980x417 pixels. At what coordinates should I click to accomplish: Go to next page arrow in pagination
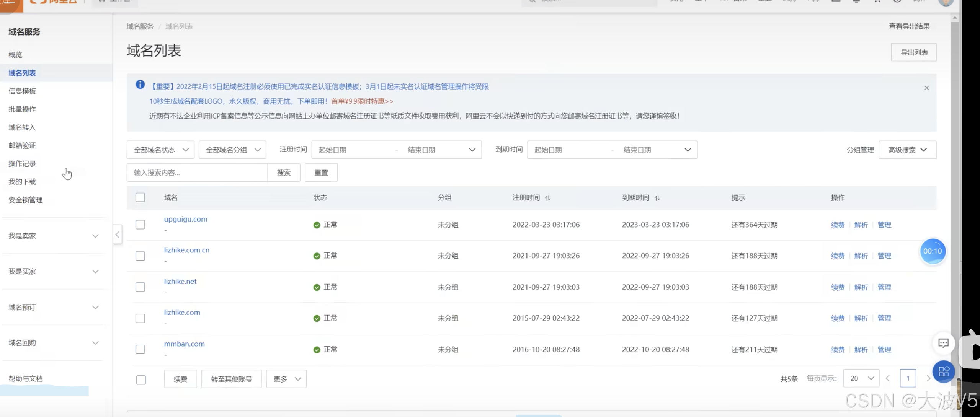[928, 378]
